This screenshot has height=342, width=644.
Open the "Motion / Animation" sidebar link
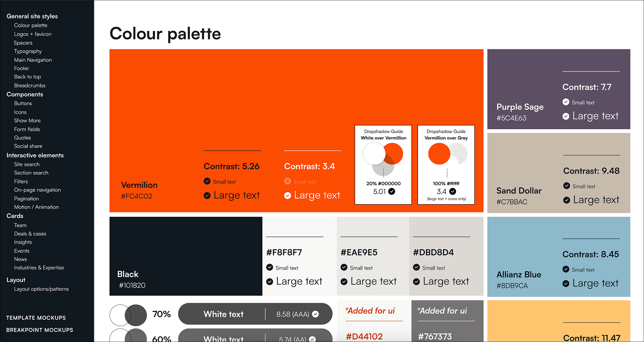click(x=37, y=207)
